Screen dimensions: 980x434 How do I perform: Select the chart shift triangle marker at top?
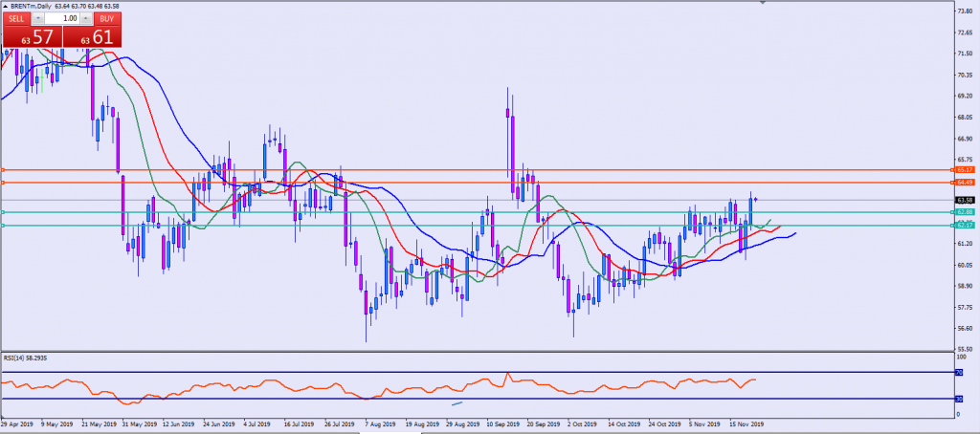click(762, 4)
